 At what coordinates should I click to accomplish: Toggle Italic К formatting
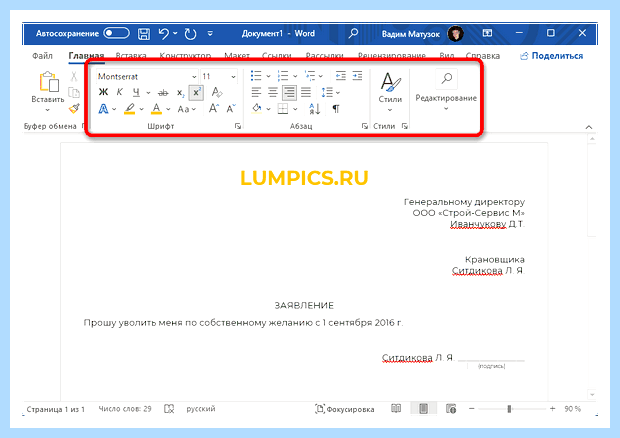coord(119,92)
